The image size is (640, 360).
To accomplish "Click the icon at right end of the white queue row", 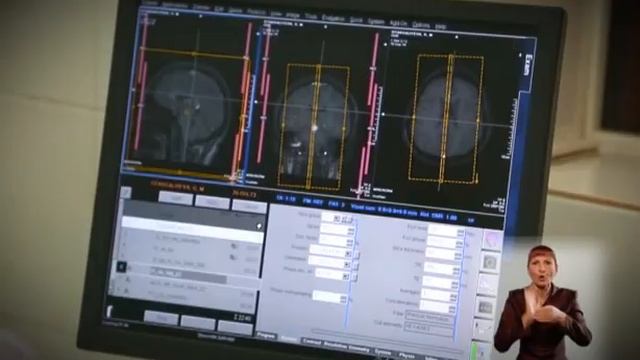I will (x=259, y=226).
